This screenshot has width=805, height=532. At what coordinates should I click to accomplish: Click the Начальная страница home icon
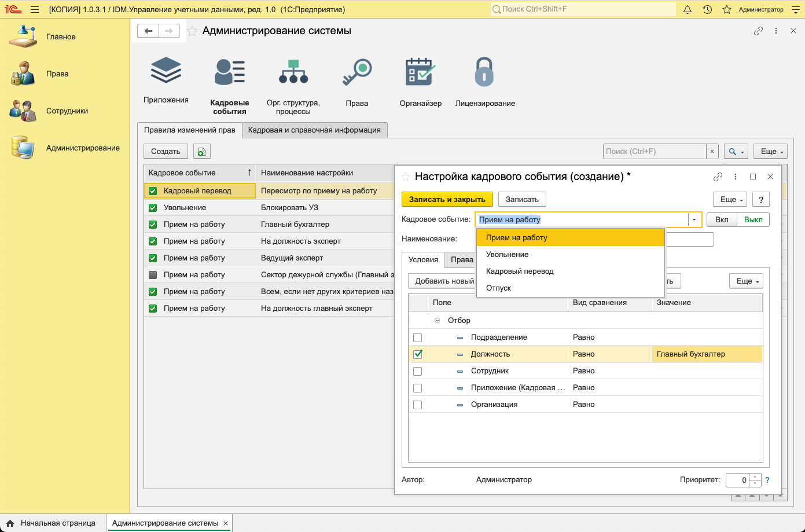tap(10, 523)
